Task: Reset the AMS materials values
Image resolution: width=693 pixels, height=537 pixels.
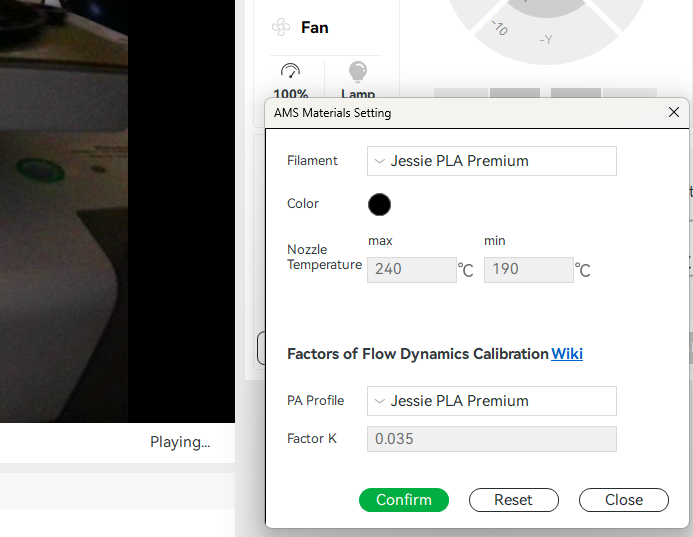Action: pos(514,500)
